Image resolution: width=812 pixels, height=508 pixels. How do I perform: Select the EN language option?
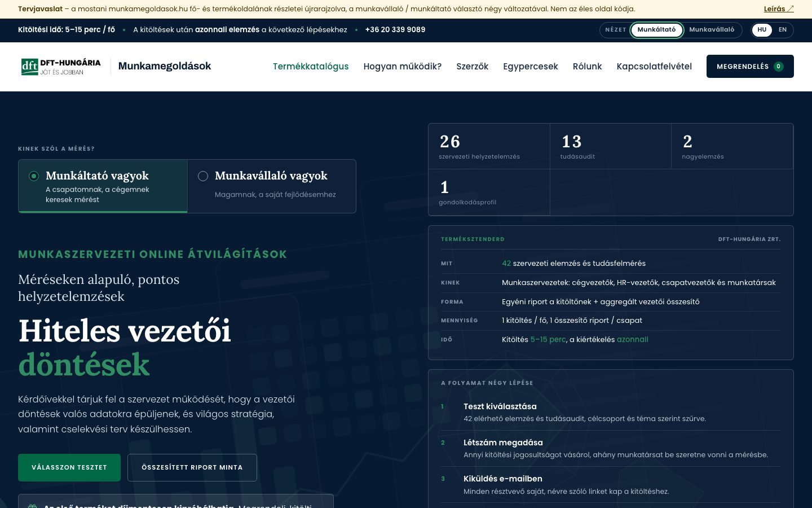783,30
